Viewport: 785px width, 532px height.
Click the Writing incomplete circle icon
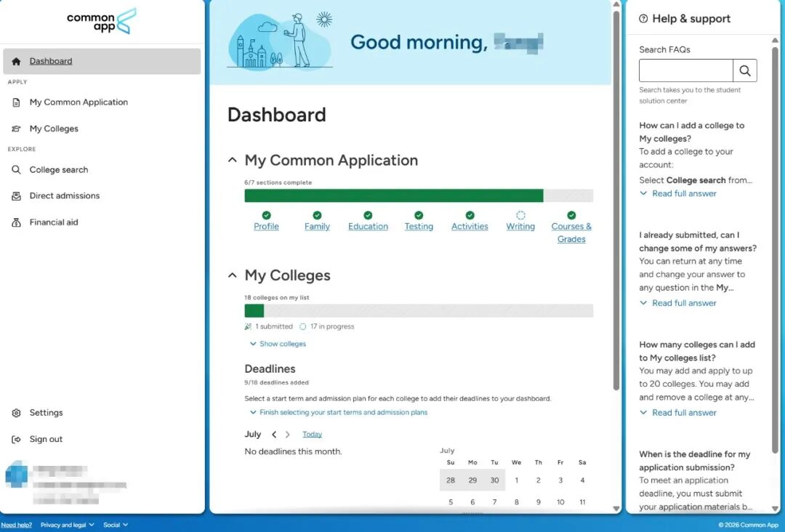(x=520, y=215)
